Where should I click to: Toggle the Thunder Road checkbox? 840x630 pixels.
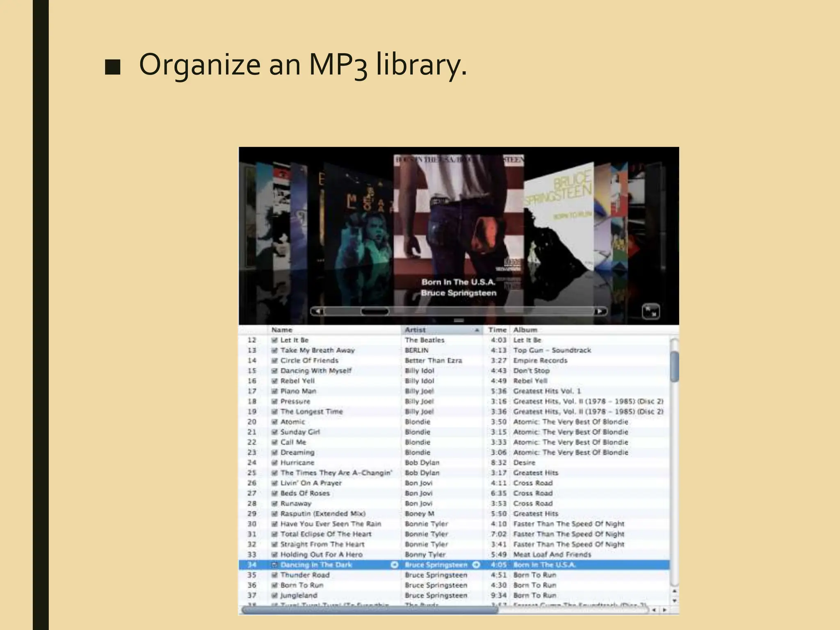[274, 575]
